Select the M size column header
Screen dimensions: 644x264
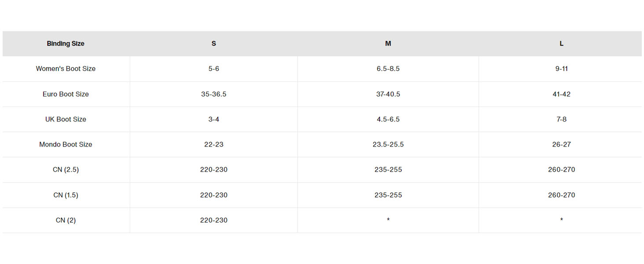(x=388, y=44)
